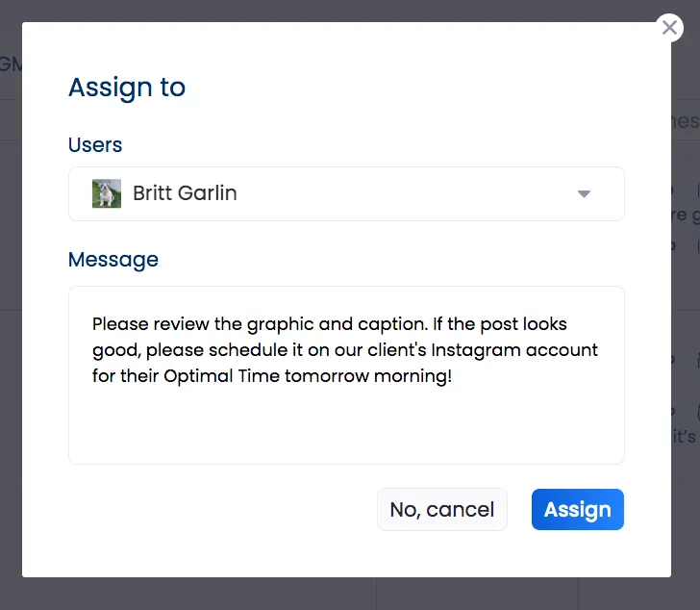The image size is (700, 610).
Task: Close the Assign to dialog with the X
Action: [669, 28]
